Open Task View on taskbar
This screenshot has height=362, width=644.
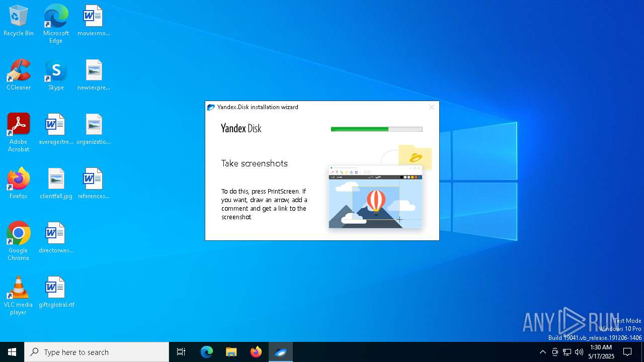(181, 352)
